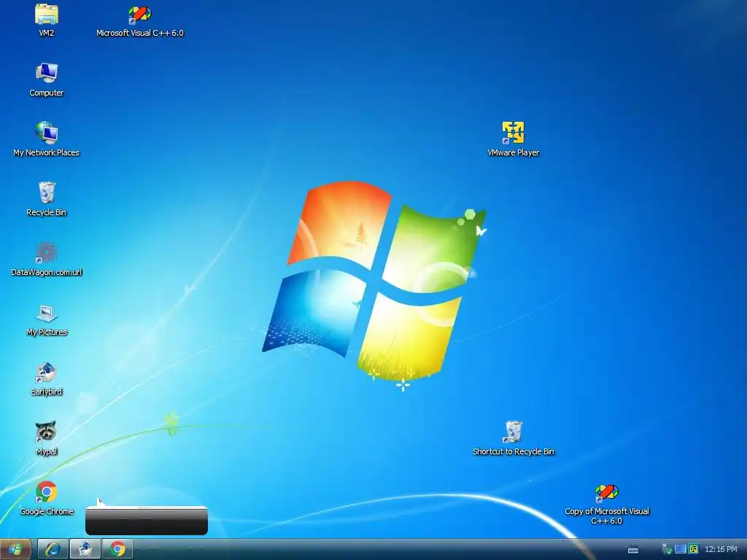Select the Microsoft Visual C++ 6.0 shortcut

click(139, 20)
